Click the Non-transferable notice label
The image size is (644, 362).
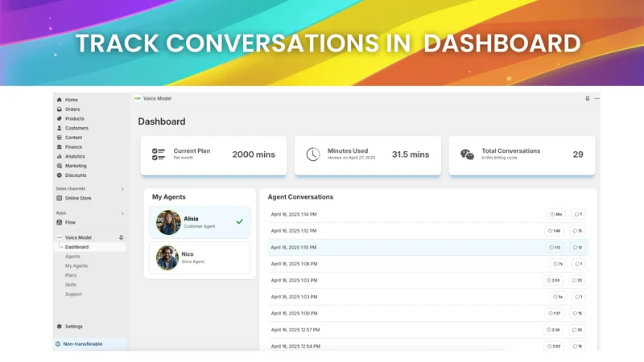coord(83,344)
